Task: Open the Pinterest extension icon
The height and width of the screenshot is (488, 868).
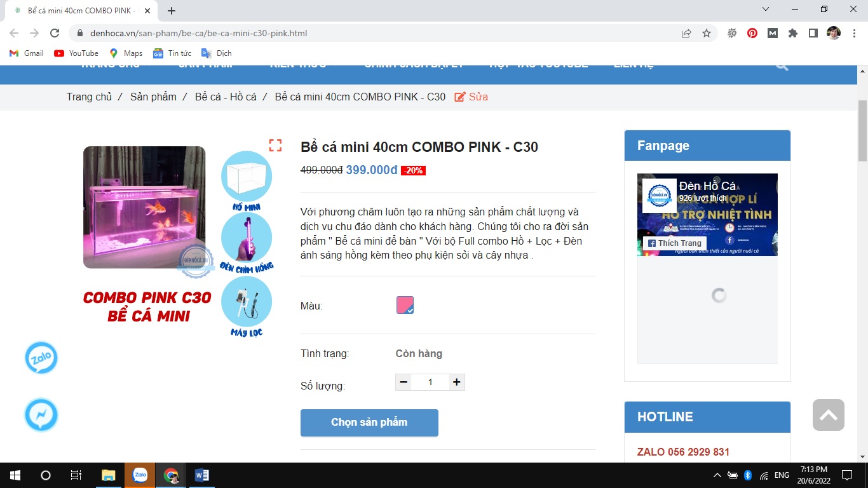Action: coord(752,33)
